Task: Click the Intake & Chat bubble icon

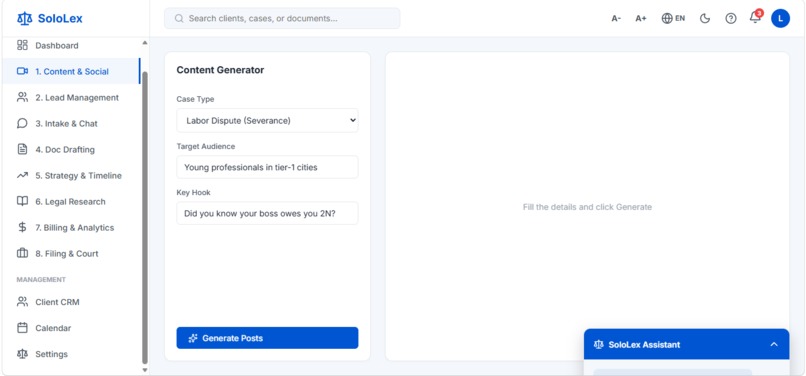Action: pyautogui.click(x=22, y=123)
